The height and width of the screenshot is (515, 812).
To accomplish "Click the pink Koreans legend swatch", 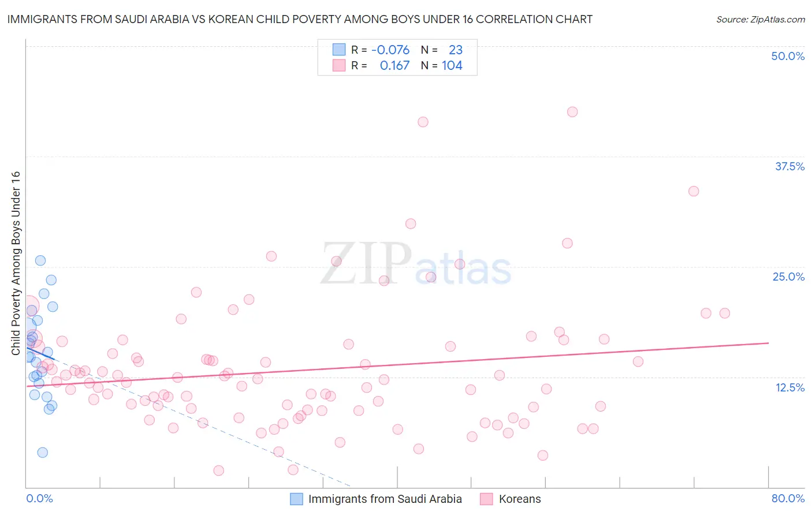I will point(487,499).
